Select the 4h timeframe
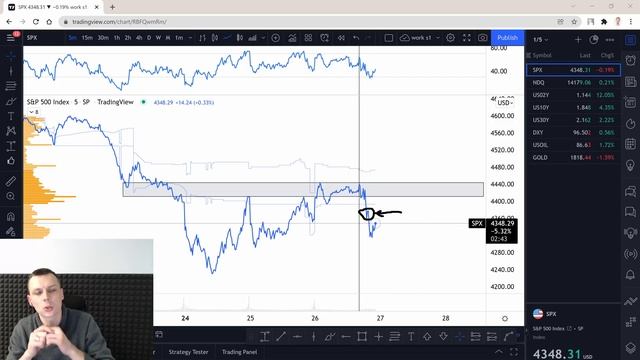This screenshot has width=640, height=360. tap(139, 38)
